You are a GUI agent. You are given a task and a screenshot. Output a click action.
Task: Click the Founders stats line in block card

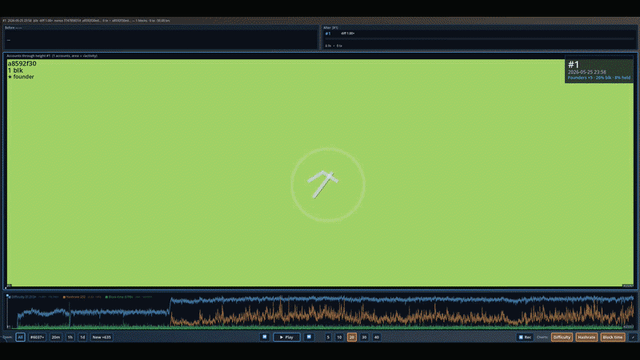pos(599,78)
